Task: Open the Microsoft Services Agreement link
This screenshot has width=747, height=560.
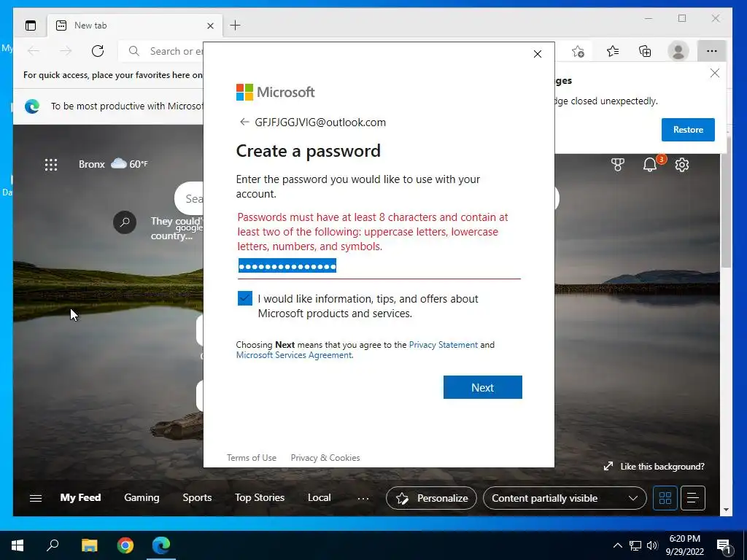Action: coord(294,355)
